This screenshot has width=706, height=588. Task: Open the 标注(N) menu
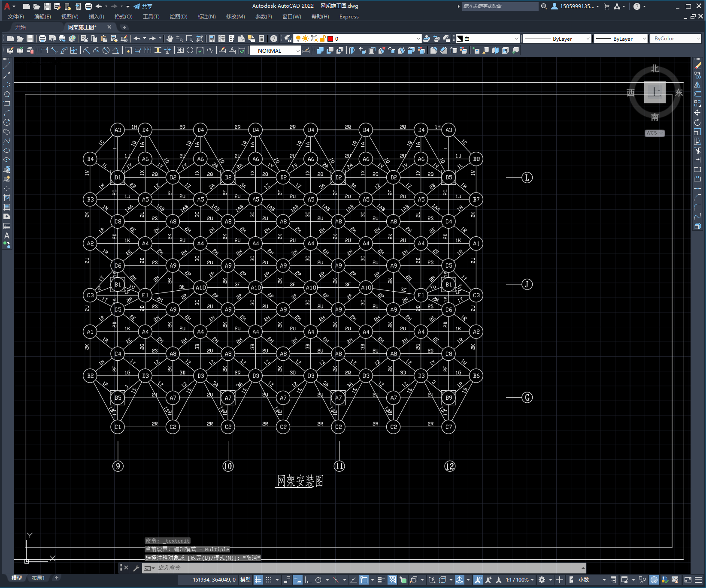(x=206, y=17)
